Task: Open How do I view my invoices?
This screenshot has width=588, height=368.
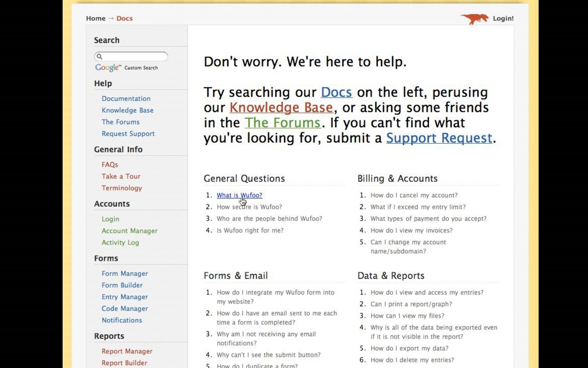Action: click(411, 231)
